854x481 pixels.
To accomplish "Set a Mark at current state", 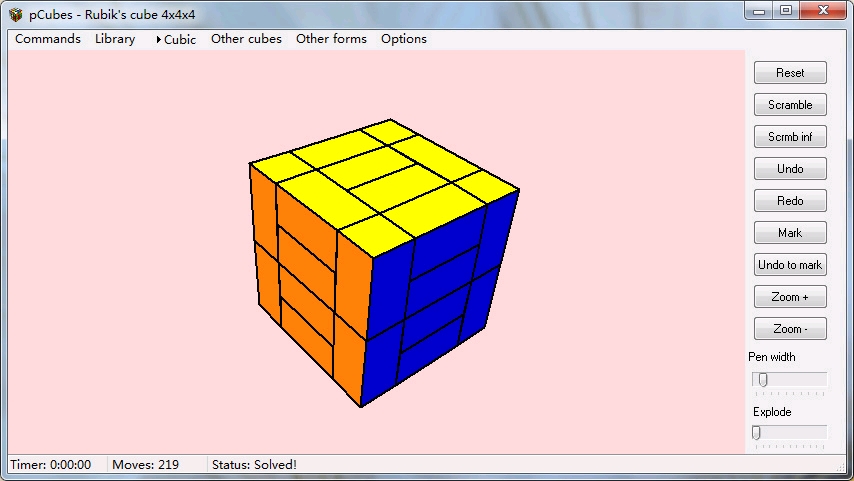I will point(790,233).
